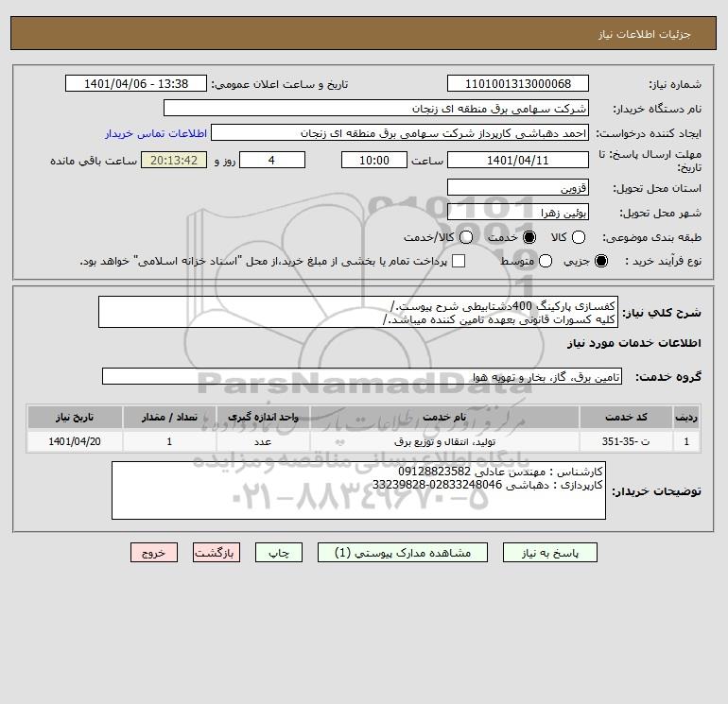This screenshot has height=704, width=728.
Task: Click the نام خدمت column header
Action: click(x=444, y=417)
